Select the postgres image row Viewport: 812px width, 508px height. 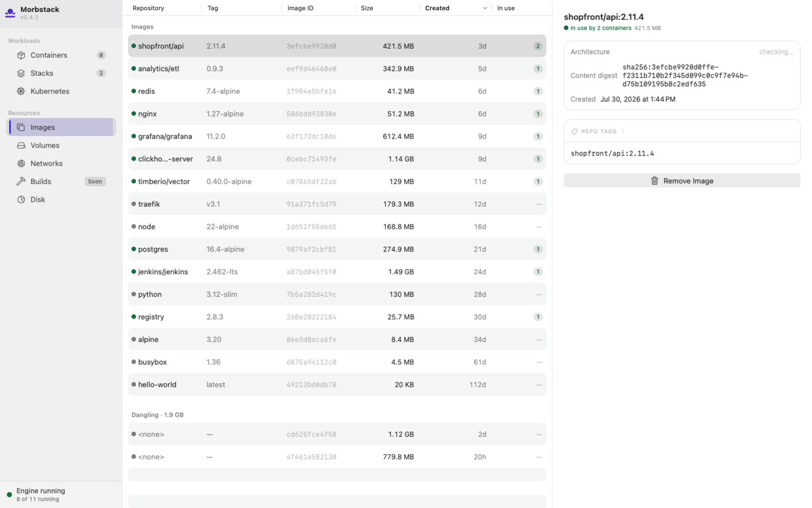point(337,249)
